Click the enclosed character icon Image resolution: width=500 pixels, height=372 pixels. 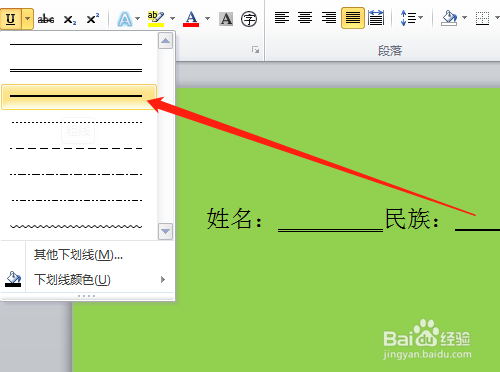pos(249,19)
